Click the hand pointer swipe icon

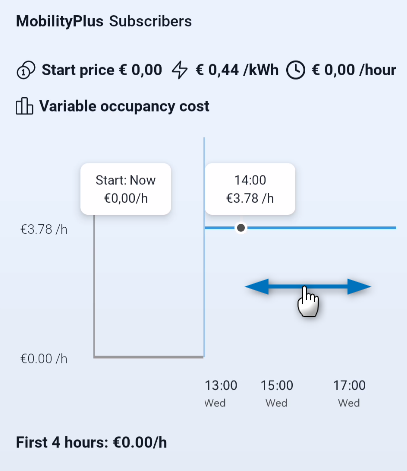308,302
